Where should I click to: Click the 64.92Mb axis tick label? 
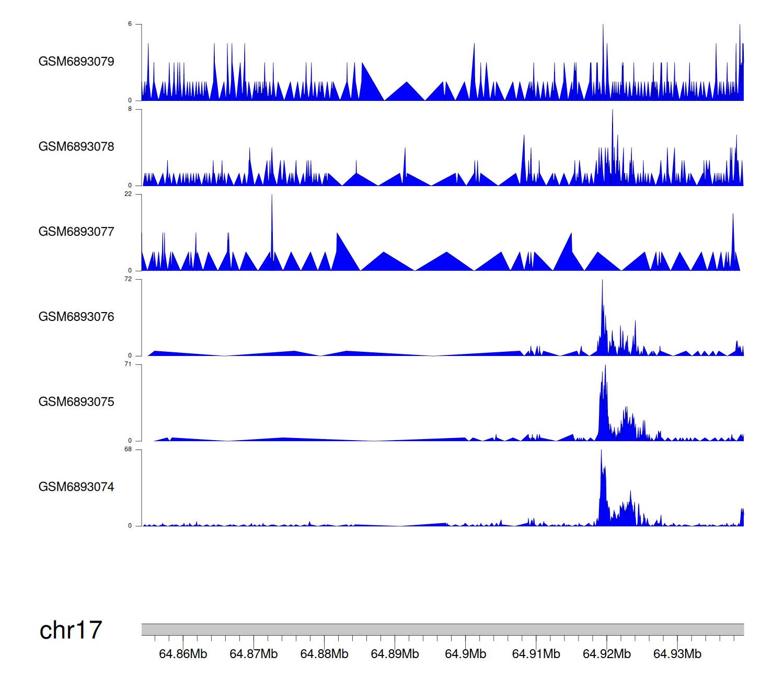[606, 654]
